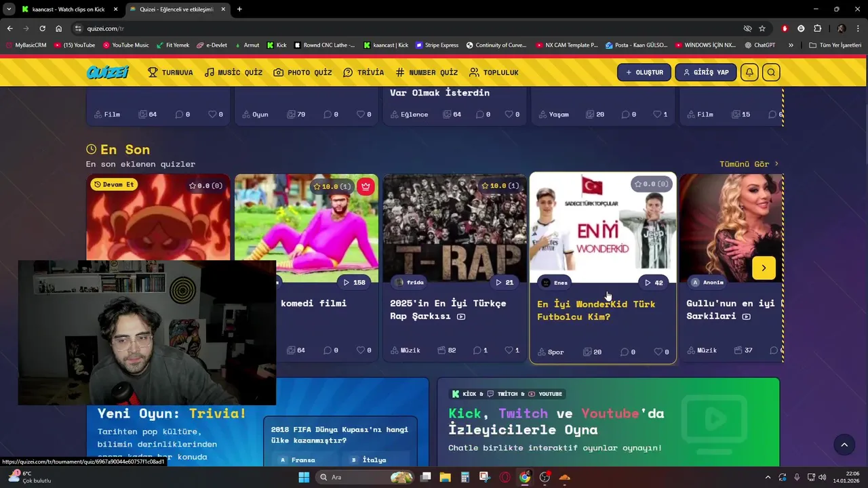Click comment icon on Wonderkid card
The height and width of the screenshot is (488, 868).
[625, 352]
